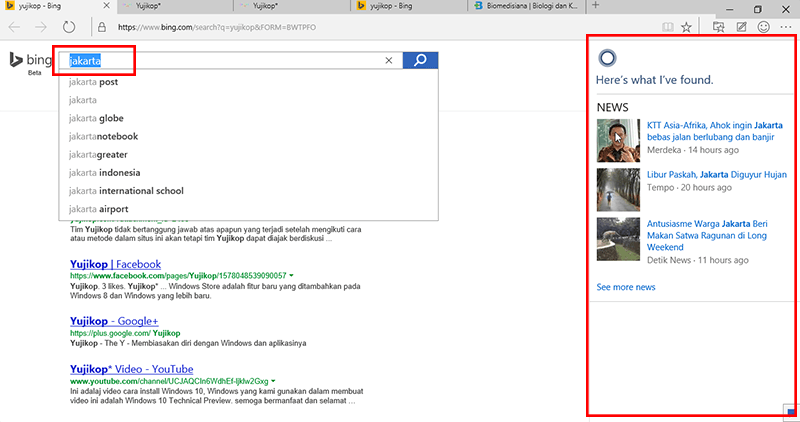The width and height of the screenshot is (800, 422).
Task: Open news 'KTT Asia-Afrika, Ahok ingin Jakarta'
Action: (715, 131)
